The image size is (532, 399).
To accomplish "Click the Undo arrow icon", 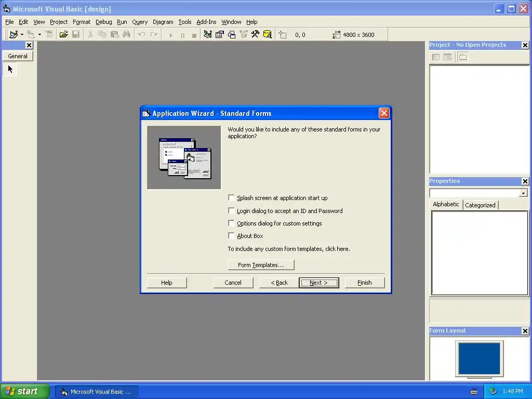I will [142, 35].
